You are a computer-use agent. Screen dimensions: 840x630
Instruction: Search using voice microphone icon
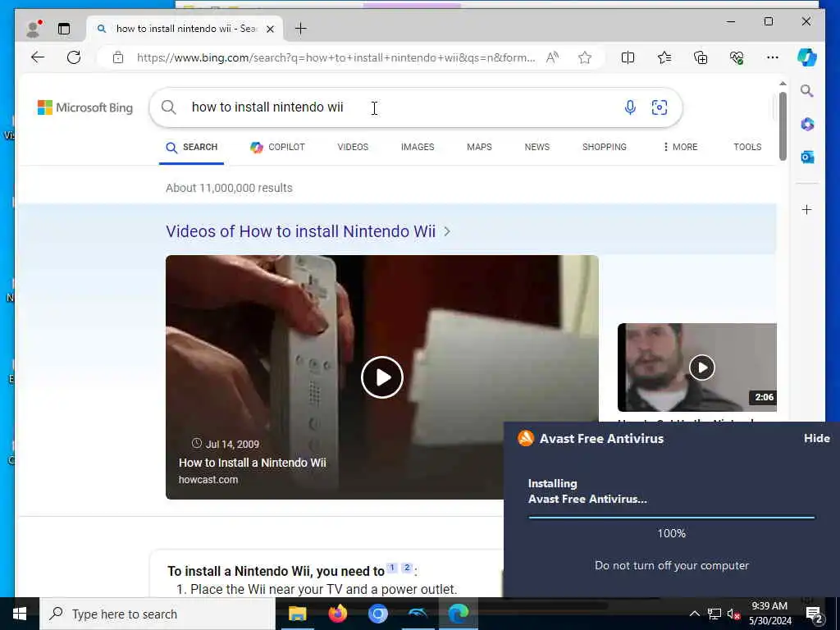[630, 107]
